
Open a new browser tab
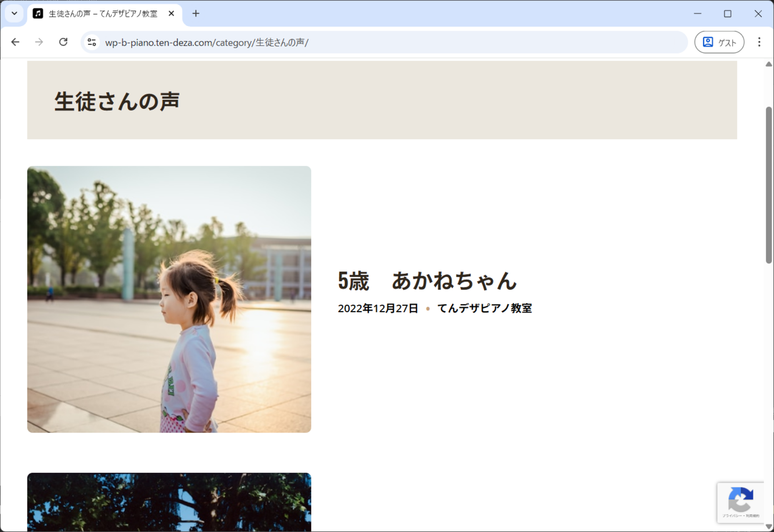click(x=196, y=14)
